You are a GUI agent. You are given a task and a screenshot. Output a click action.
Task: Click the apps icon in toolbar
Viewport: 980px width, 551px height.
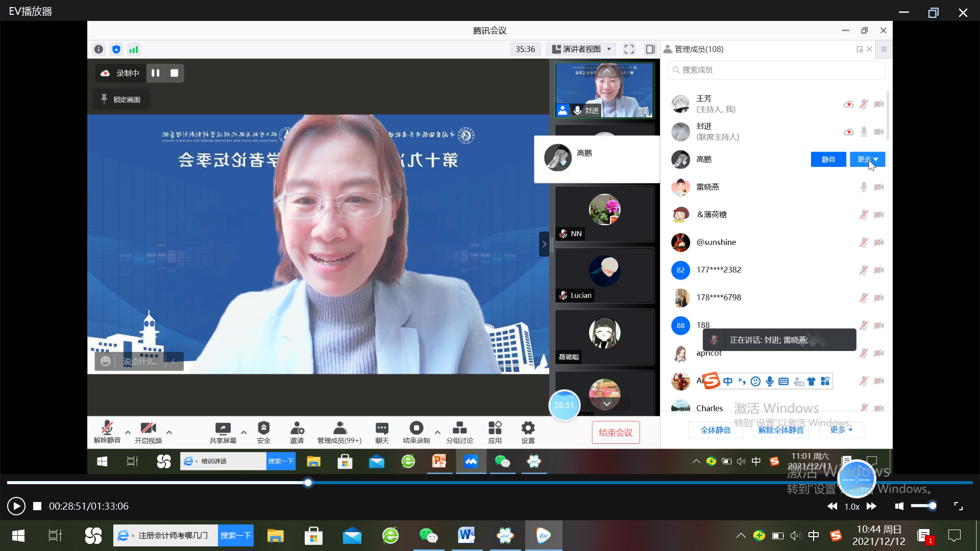pyautogui.click(x=495, y=429)
